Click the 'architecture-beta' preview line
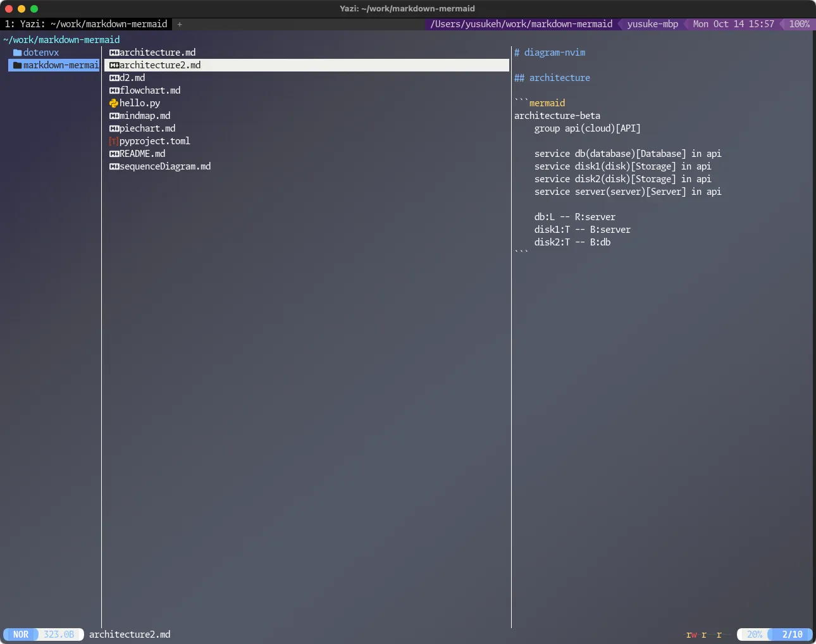The height and width of the screenshot is (644, 816). pyautogui.click(x=557, y=116)
